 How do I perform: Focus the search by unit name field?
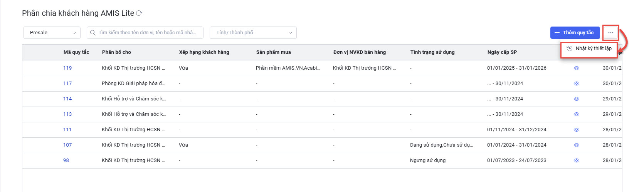tap(147, 33)
